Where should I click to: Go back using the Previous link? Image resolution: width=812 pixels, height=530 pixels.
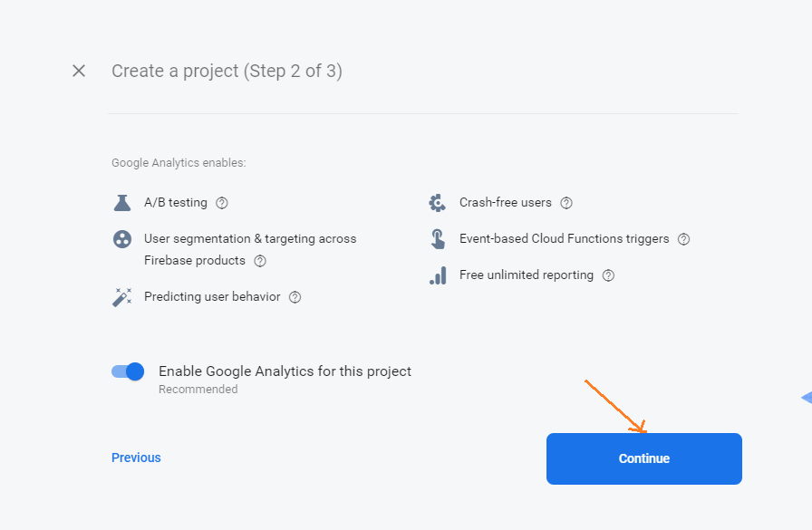point(136,458)
